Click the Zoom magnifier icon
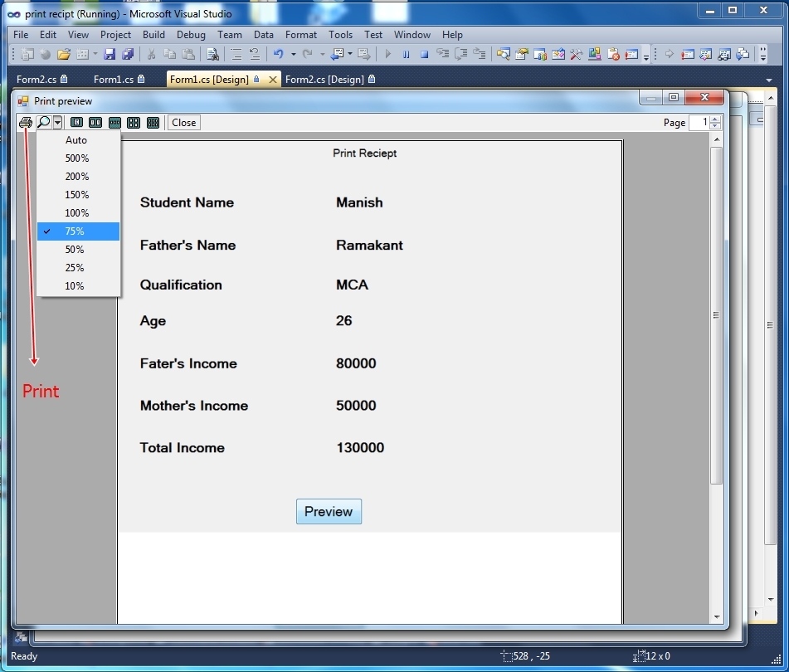 click(x=42, y=122)
